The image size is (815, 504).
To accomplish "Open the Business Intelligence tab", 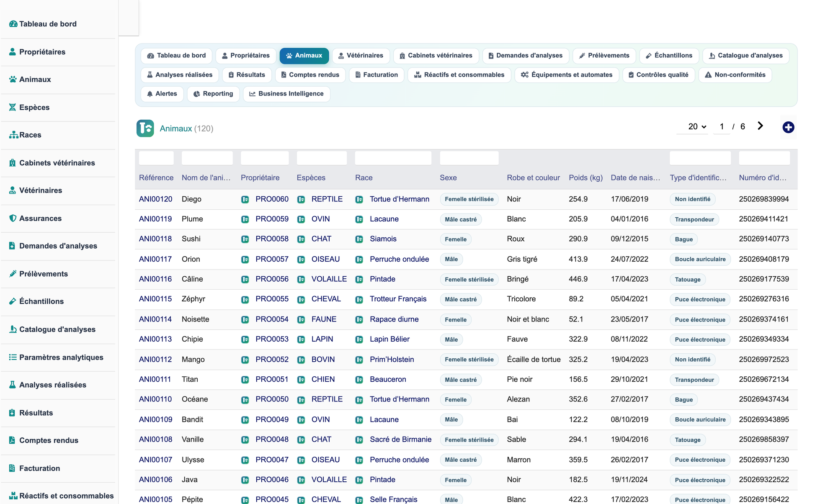I will point(286,94).
